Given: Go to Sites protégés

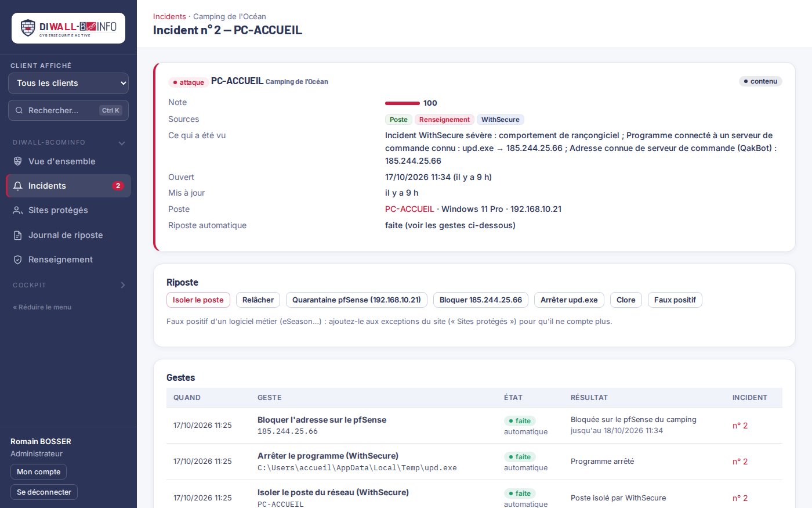Looking at the screenshot, I should pos(68,210).
